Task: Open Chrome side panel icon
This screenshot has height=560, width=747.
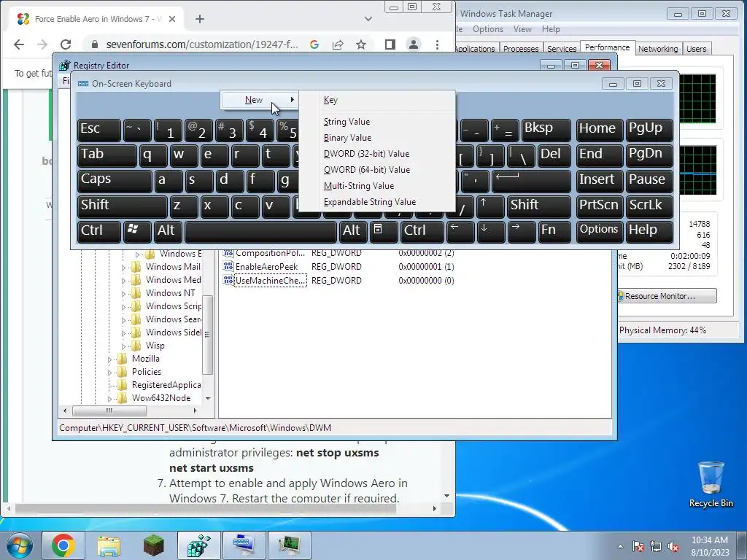Action: click(x=390, y=44)
